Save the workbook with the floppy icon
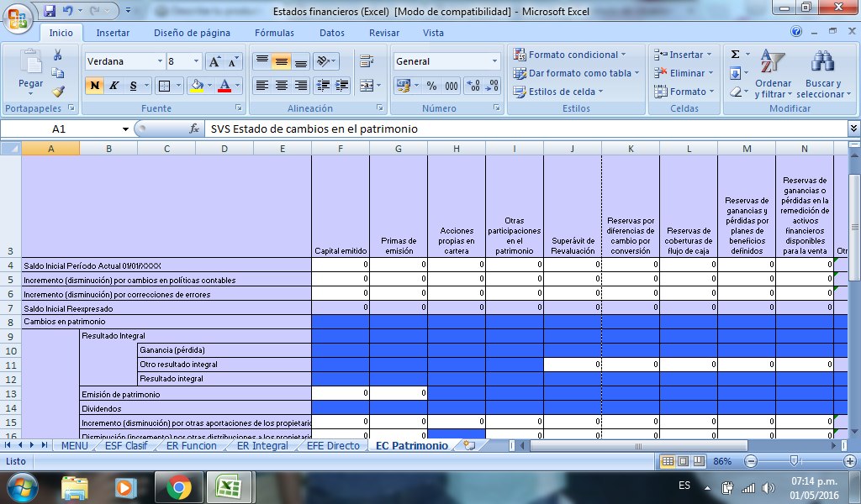Screen dimensions: 861x504 50,10
